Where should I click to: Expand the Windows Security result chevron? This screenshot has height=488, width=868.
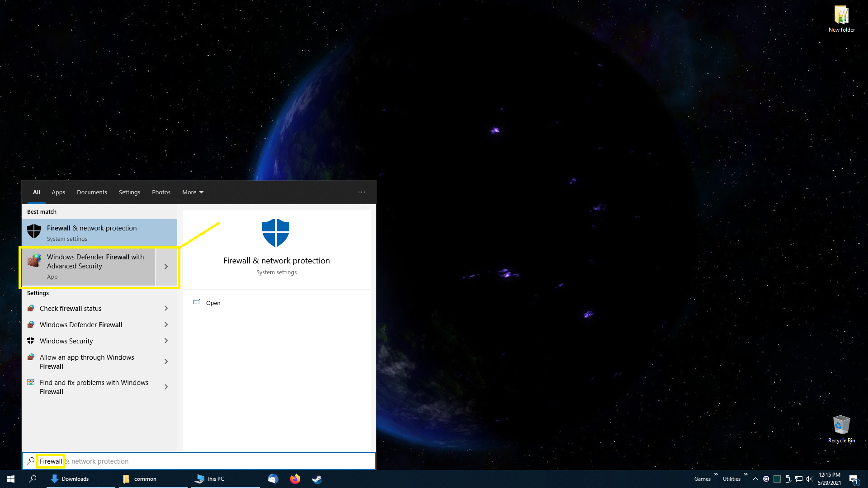(x=166, y=341)
